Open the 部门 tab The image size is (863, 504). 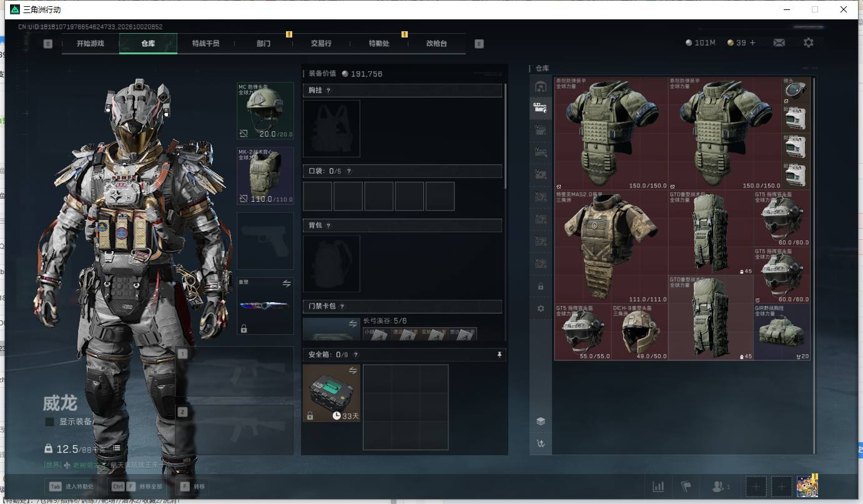pos(264,44)
